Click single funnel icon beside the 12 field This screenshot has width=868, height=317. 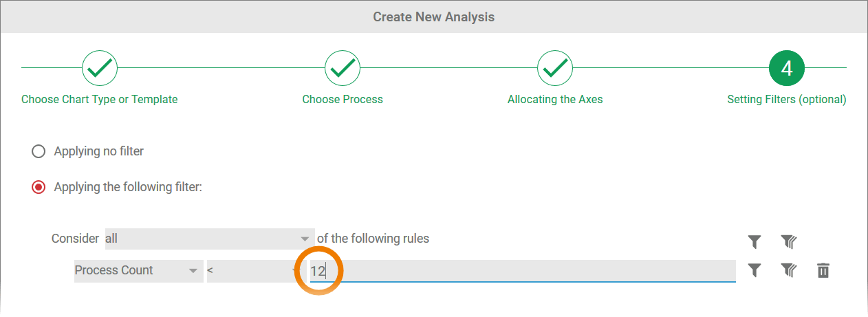pos(755,270)
